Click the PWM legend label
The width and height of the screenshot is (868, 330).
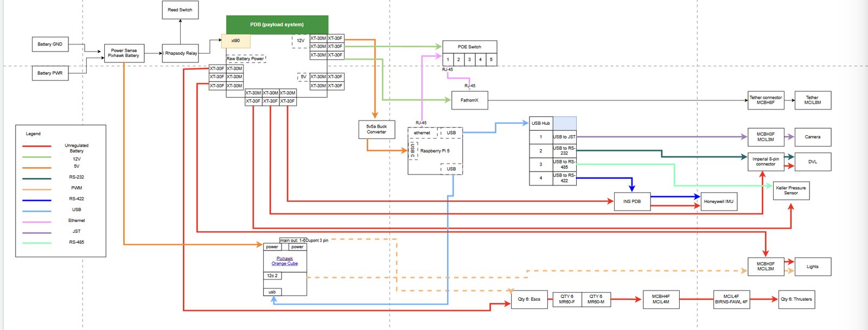[76, 188]
